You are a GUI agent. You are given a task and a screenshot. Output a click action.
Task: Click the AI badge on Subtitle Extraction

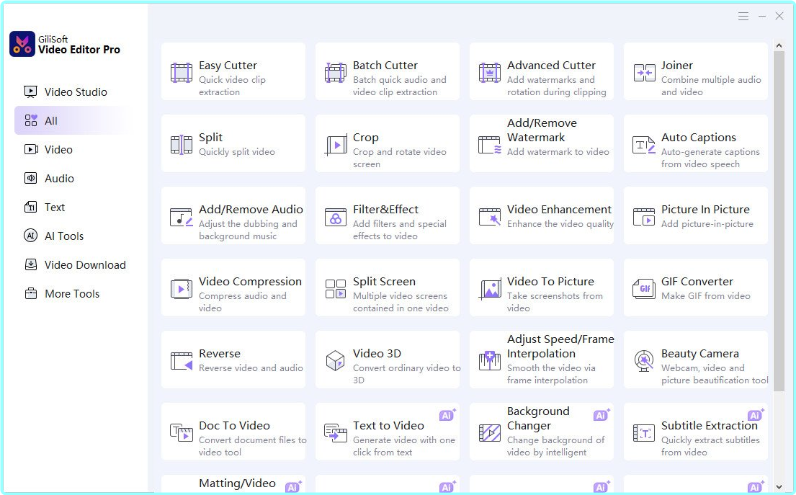point(755,415)
